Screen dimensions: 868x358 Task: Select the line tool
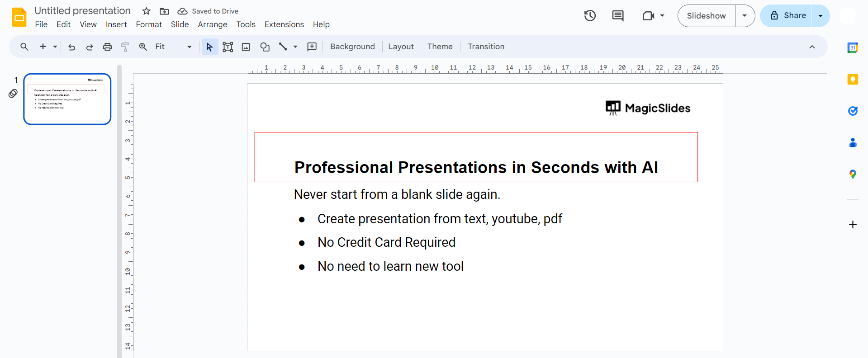coord(283,47)
